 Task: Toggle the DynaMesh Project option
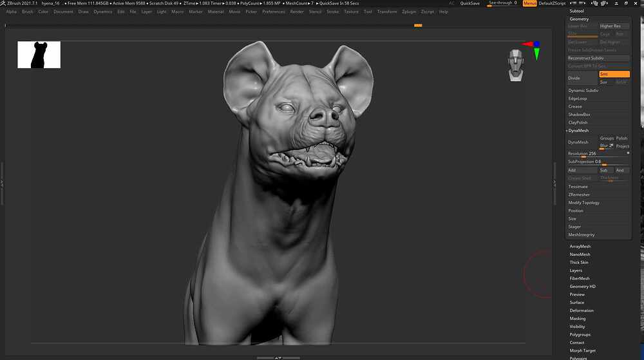click(x=623, y=146)
